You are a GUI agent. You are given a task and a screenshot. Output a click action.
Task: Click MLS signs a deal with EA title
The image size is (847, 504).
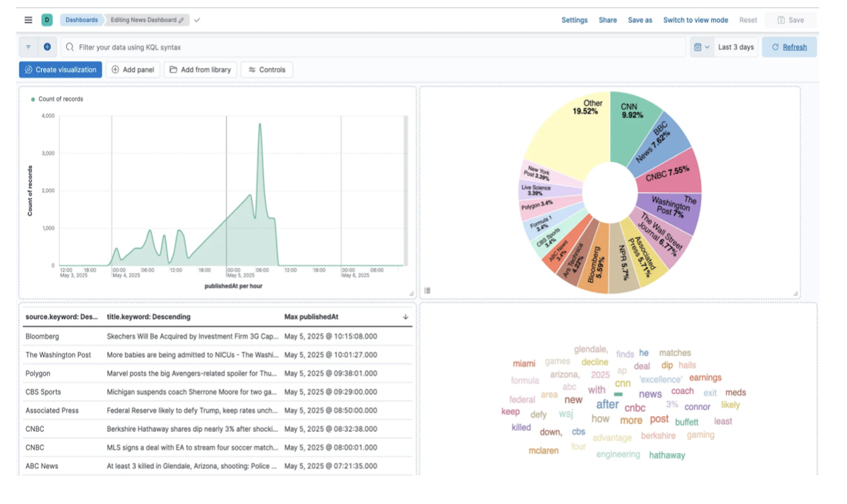pos(192,448)
